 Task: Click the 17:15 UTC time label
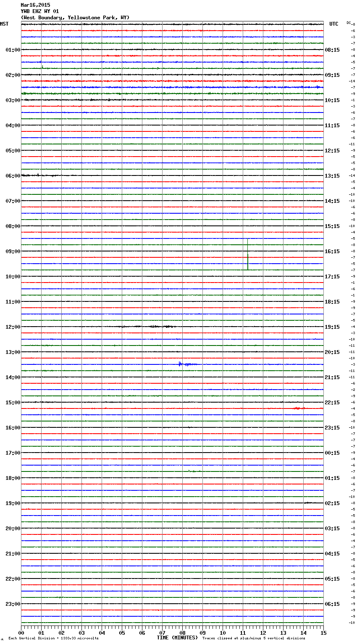tap(332, 277)
